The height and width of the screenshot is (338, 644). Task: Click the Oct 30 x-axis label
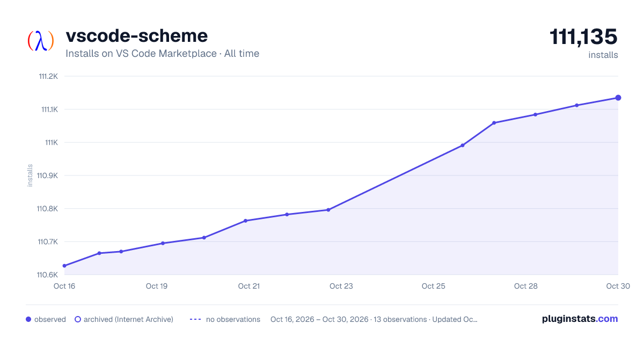[617, 286]
